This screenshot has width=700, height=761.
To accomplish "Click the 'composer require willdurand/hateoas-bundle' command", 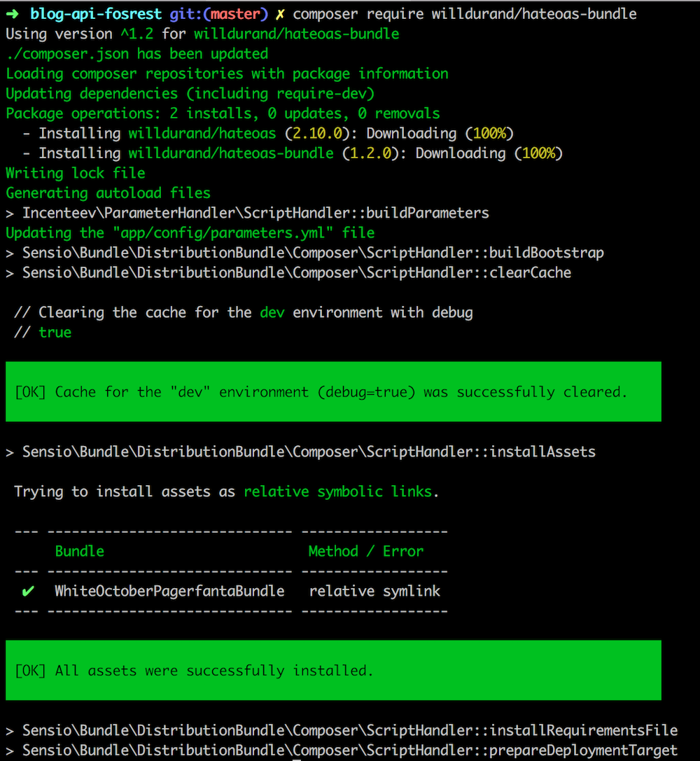I will (x=465, y=14).
